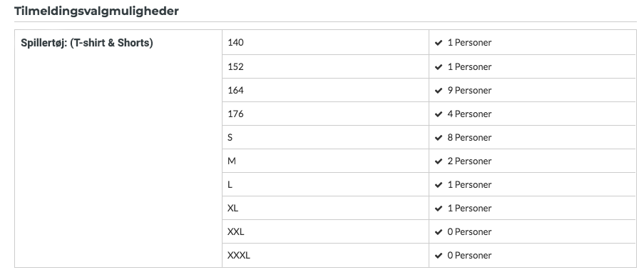Open the 9 Personer count for size 164

tap(469, 91)
